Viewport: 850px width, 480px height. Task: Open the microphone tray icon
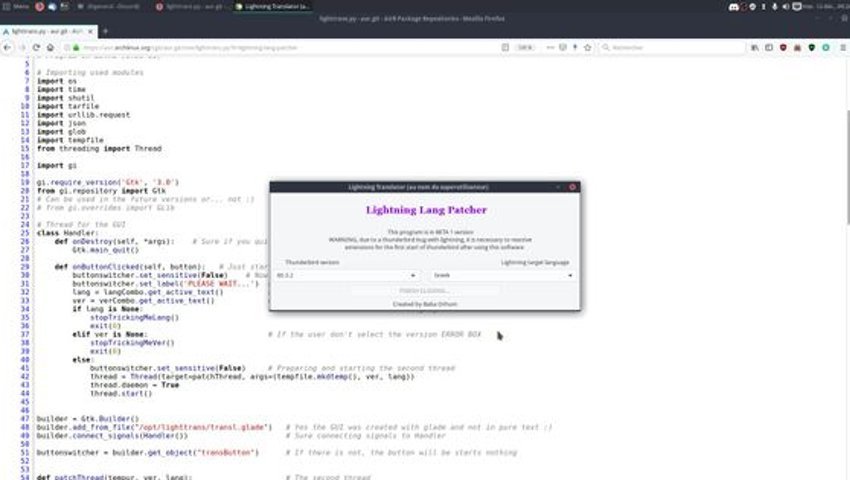(775, 7)
